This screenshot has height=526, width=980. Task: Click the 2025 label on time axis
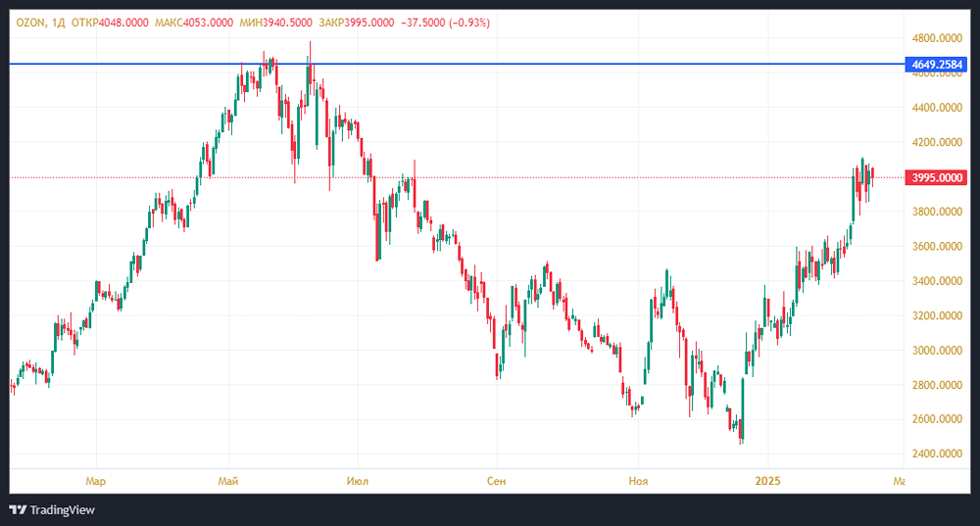[767, 481]
